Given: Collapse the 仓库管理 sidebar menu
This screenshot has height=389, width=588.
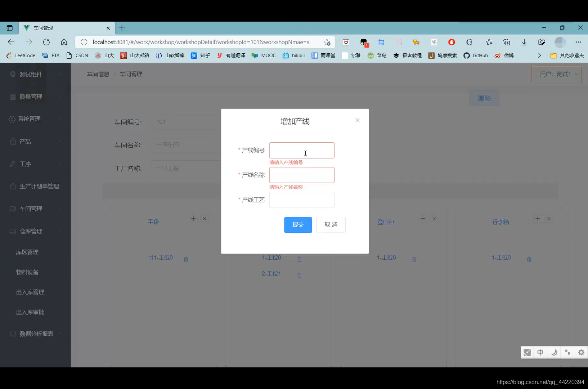Looking at the screenshot, I should [35, 231].
